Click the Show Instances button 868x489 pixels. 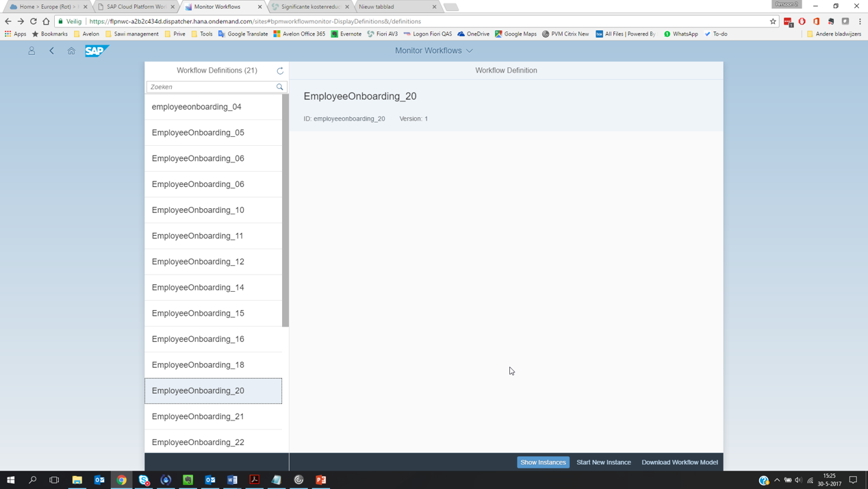click(543, 462)
